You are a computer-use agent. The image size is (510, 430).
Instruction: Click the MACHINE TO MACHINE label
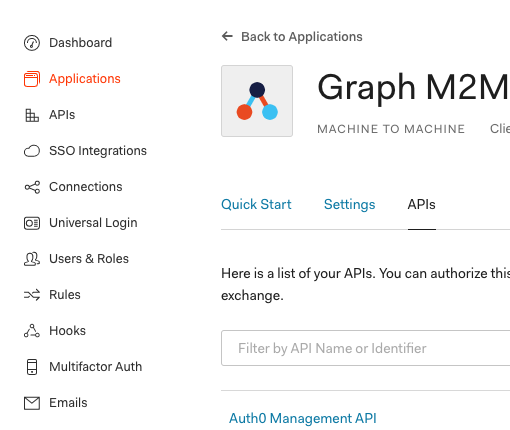coord(391,129)
